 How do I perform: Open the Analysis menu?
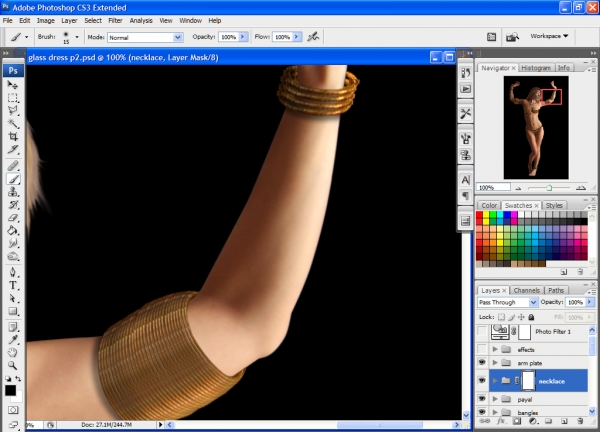[x=141, y=21]
